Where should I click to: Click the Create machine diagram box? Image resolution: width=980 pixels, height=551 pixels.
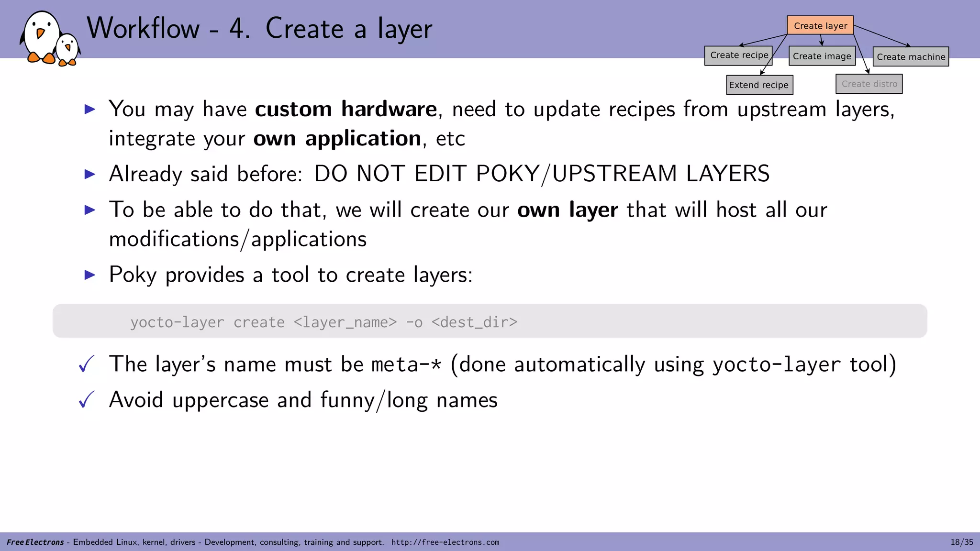911,56
